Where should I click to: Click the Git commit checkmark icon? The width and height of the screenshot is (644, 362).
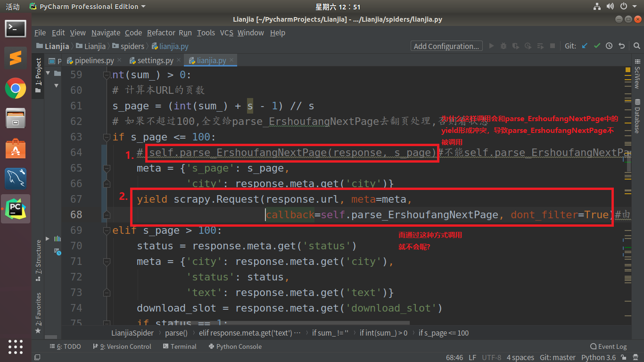597,46
